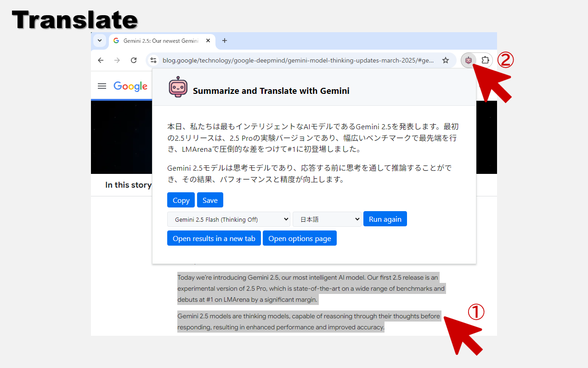Open the 日本語 language dropdown

pyautogui.click(x=327, y=219)
